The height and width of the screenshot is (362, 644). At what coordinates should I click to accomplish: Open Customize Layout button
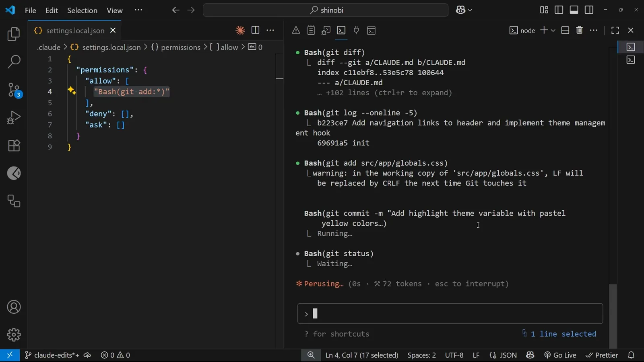544,10
